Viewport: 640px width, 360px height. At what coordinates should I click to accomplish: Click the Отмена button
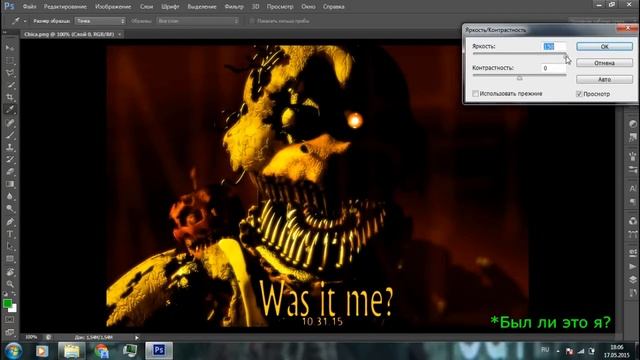[x=604, y=63]
